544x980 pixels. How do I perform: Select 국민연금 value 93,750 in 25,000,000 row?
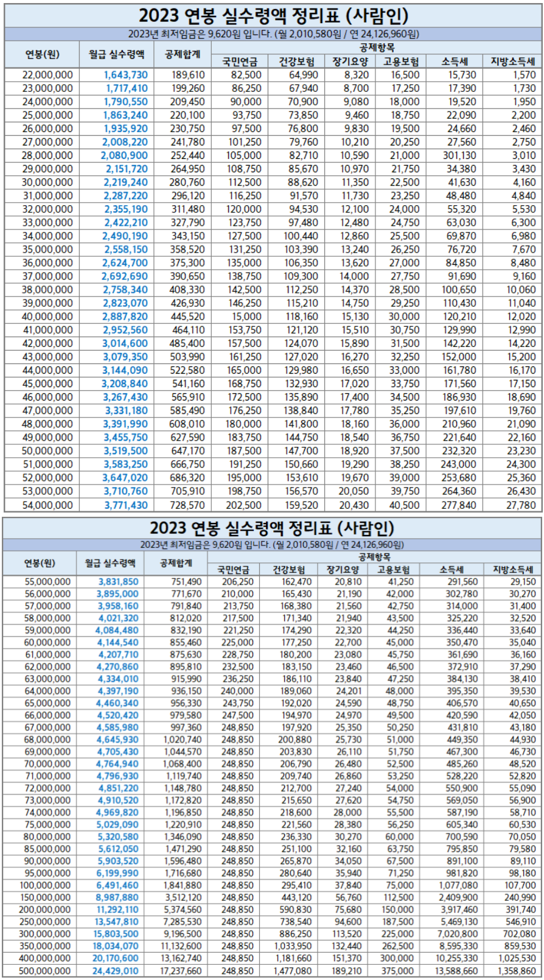click(x=246, y=115)
